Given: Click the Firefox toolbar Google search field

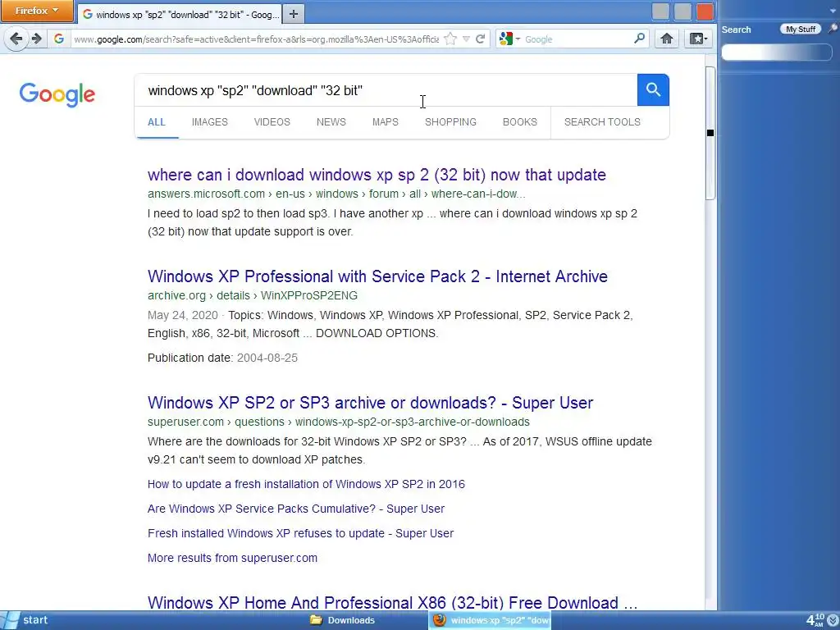Looking at the screenshot, I should click(578, 39).
